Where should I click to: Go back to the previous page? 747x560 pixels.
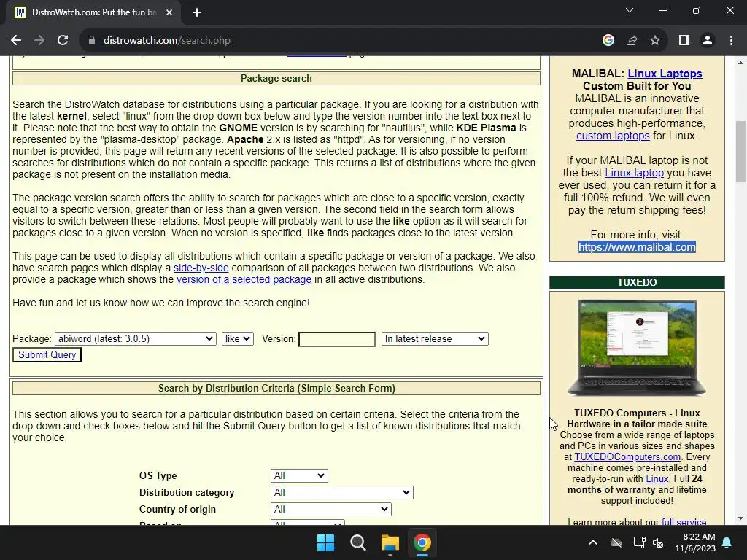pos(16,41)
